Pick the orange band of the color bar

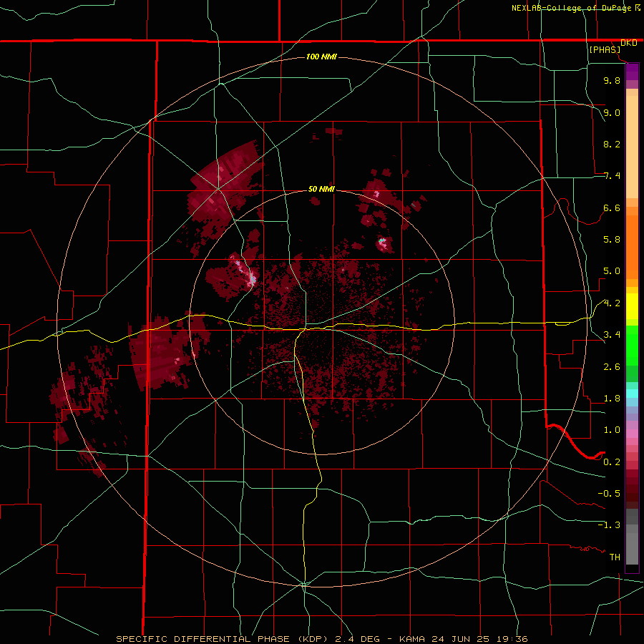[x=632, y=248]
